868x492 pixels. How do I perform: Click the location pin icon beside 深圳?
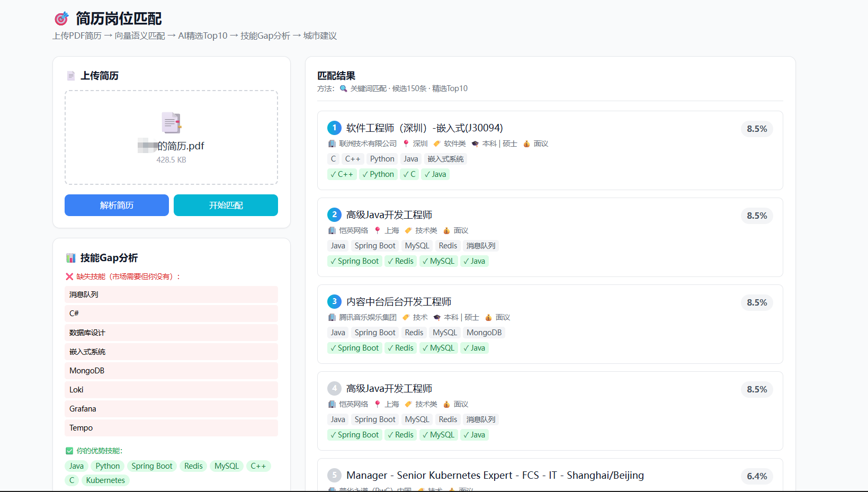coord(406,144)
